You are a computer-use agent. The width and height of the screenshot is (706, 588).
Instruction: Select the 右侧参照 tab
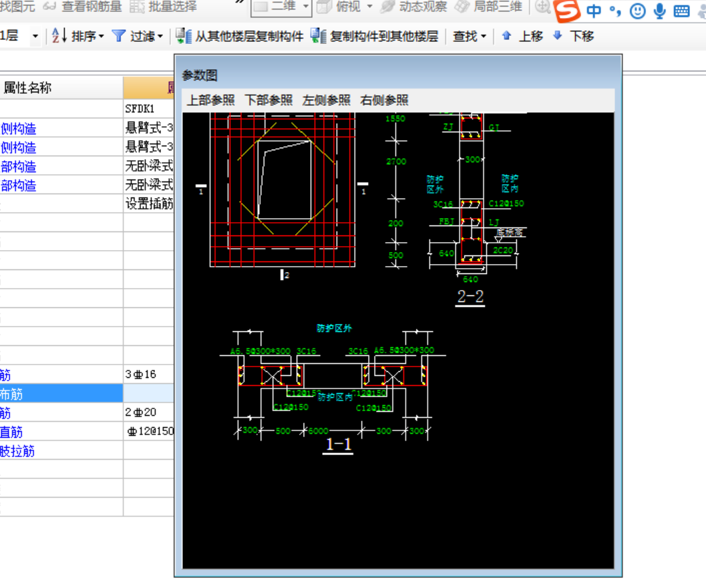(x=384, y=100)
